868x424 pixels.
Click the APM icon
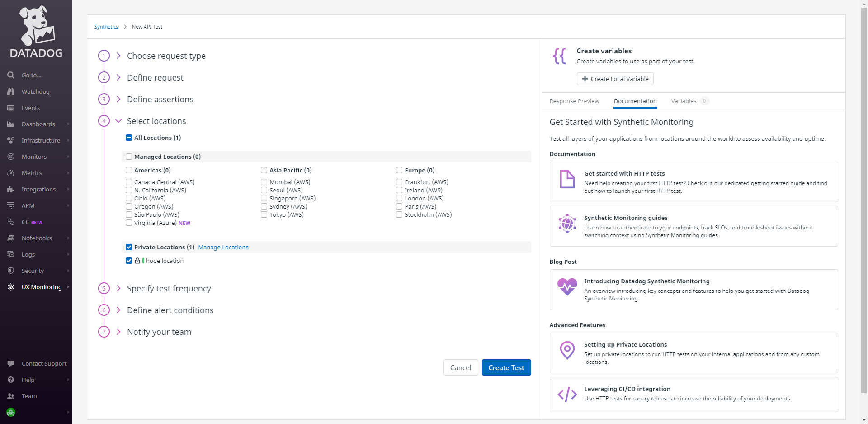coord(11,205)
